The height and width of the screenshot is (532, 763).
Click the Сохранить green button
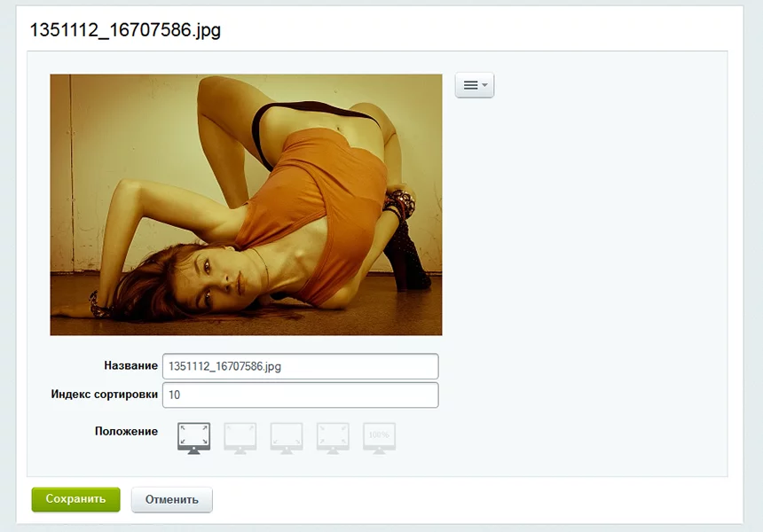pos(76,499)
